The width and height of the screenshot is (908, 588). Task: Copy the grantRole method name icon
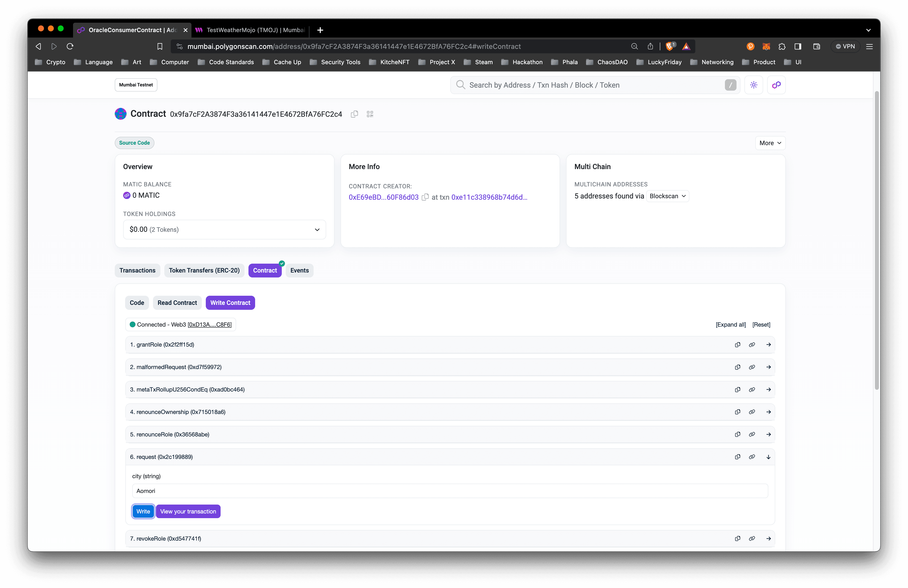738,345
